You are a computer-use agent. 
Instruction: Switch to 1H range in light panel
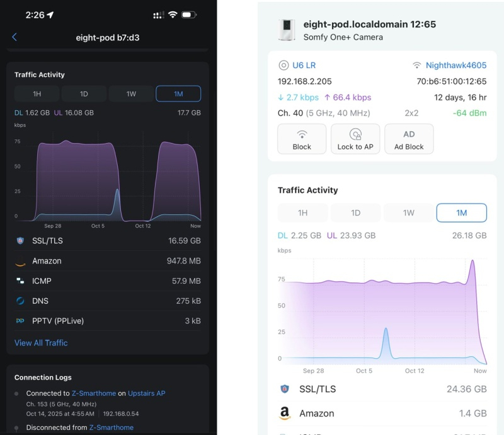pos(302,213)
